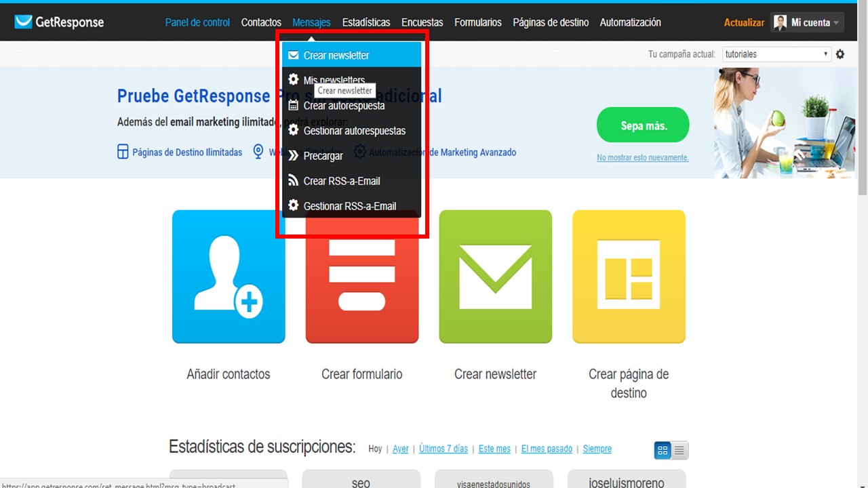Click the account avatar picture
Screen dimensions: 868x488
(780, 22)
